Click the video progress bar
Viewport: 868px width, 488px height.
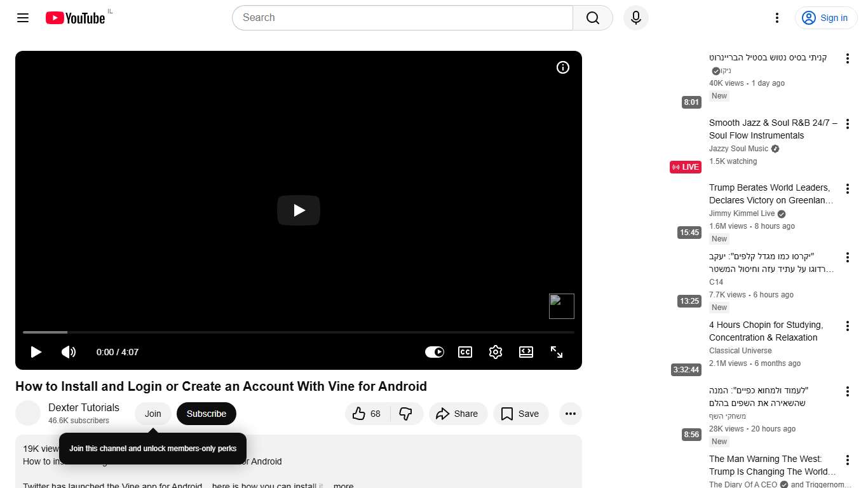click(299, 332)
